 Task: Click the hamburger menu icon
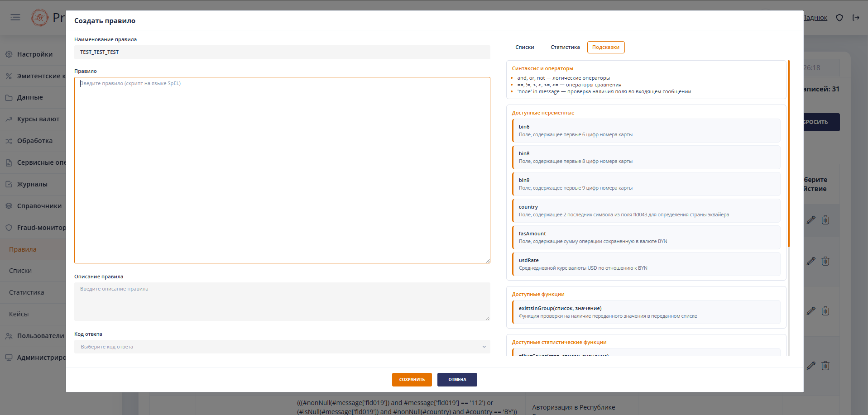click(15, 17)
